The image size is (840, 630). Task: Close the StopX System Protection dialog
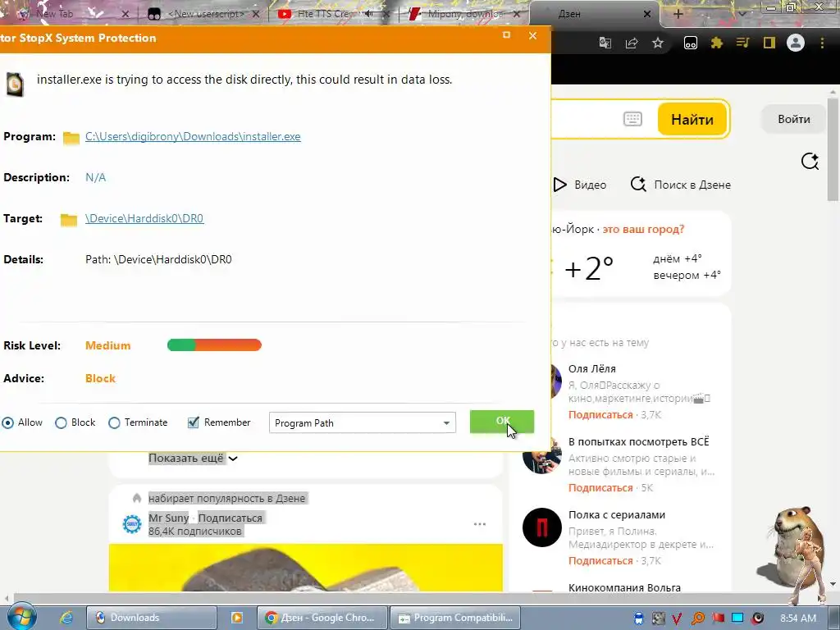tap(532, 35)
